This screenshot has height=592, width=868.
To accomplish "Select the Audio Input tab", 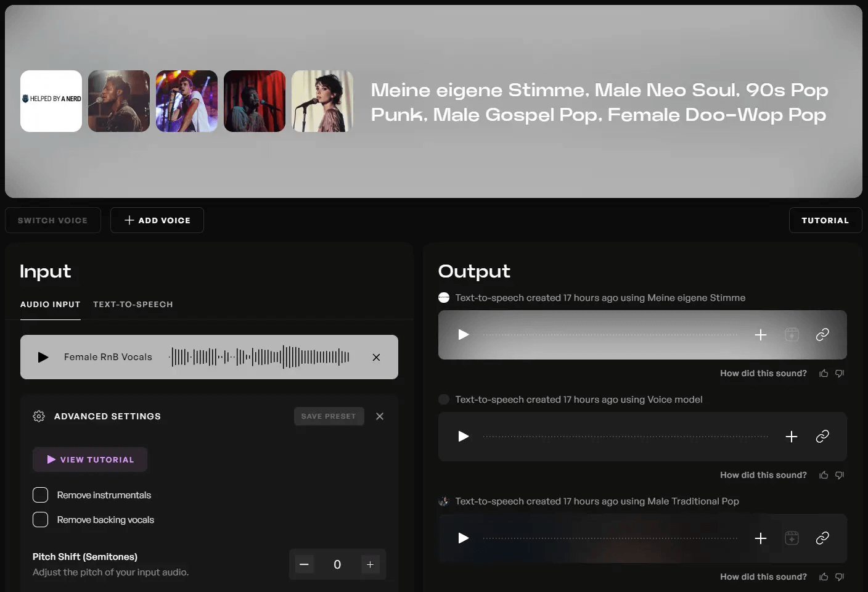I will click(50, 305).
